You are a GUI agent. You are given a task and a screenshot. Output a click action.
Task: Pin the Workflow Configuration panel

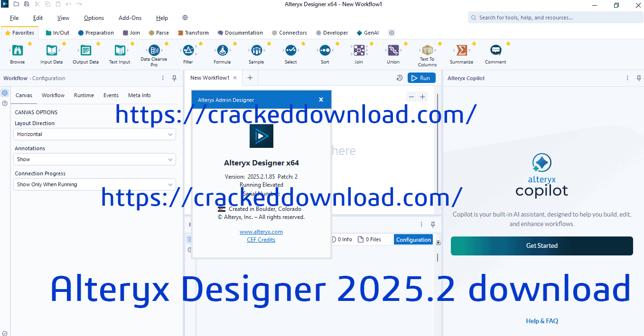[174, 78]
